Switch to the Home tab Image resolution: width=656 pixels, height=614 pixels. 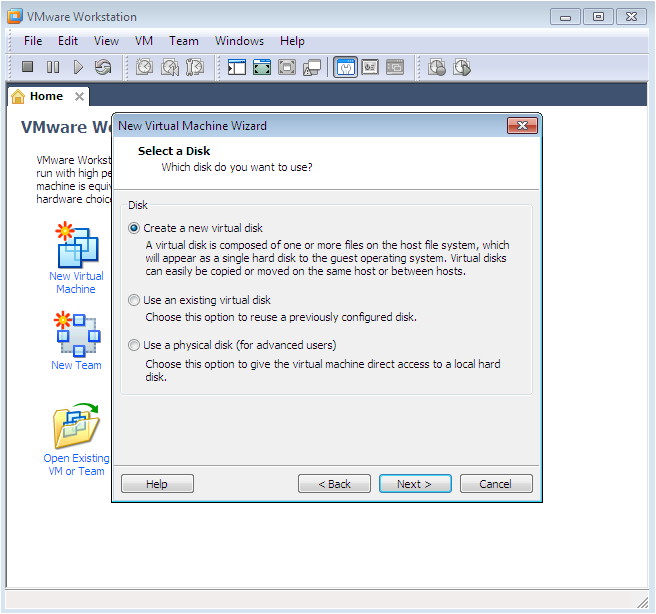click(x=46, y=96)
